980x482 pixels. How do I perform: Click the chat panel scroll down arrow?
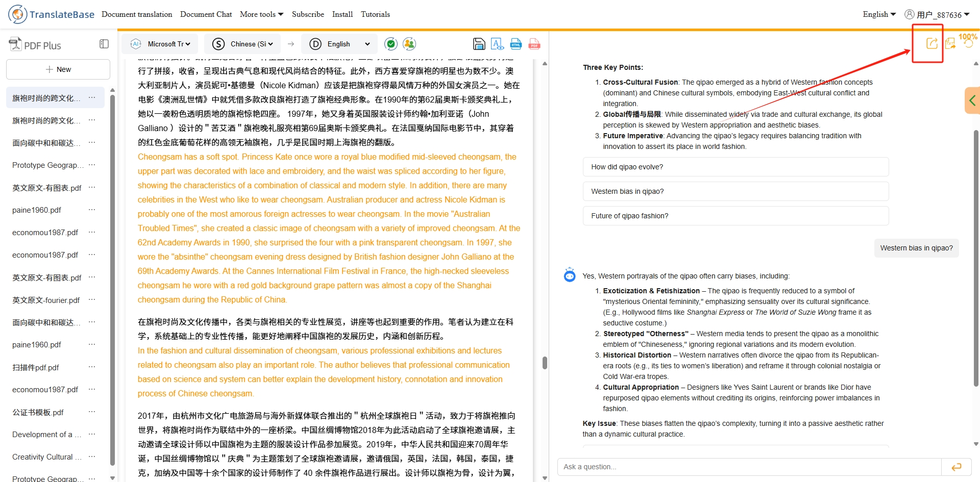pos(976,444)
